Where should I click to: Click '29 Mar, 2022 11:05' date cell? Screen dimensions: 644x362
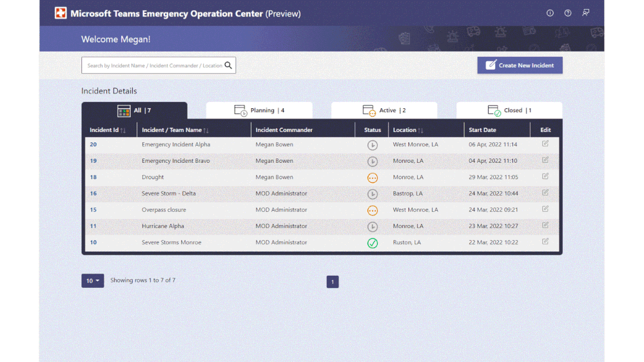[x=493, y=177]
